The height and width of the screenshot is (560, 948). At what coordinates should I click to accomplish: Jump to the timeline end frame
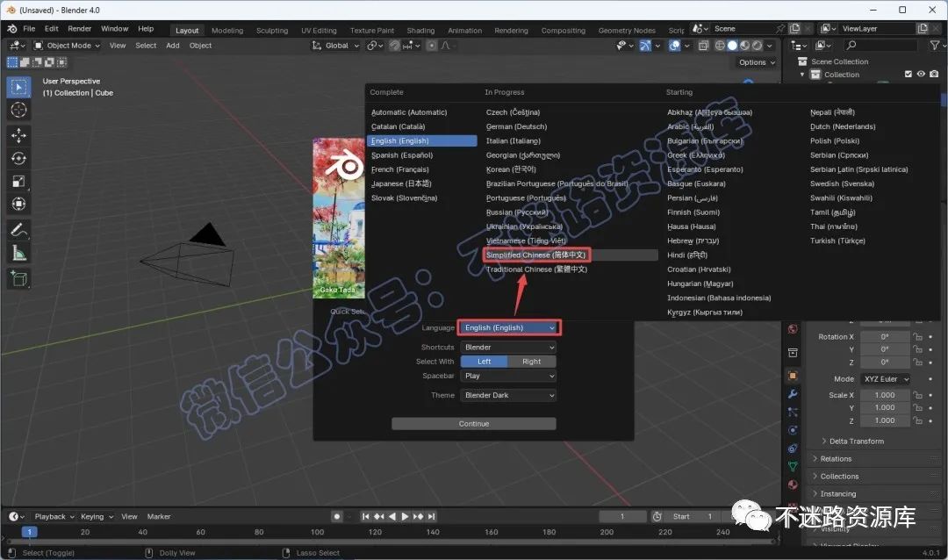431,516
